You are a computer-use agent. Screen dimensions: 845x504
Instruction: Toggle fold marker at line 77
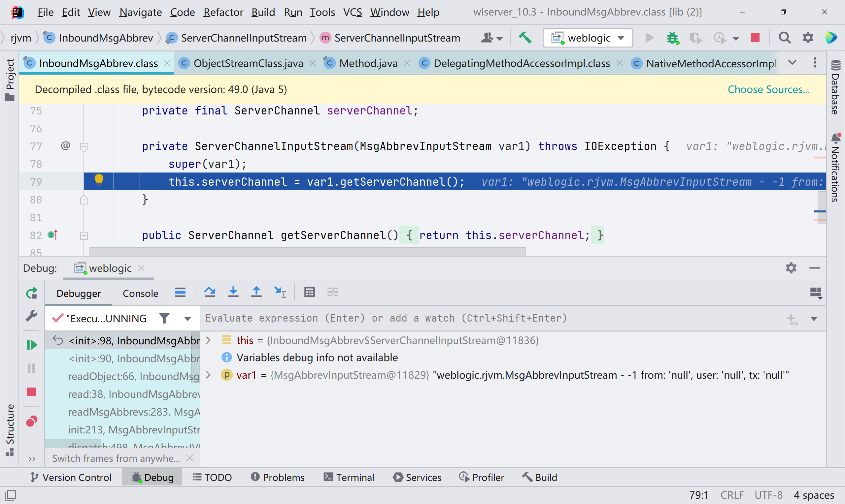(84, 147)
